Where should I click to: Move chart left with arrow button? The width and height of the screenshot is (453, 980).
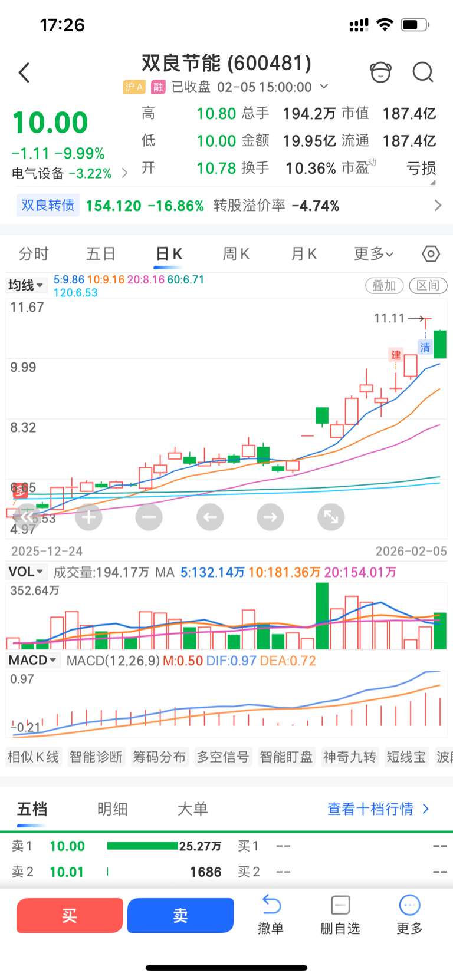210,517
